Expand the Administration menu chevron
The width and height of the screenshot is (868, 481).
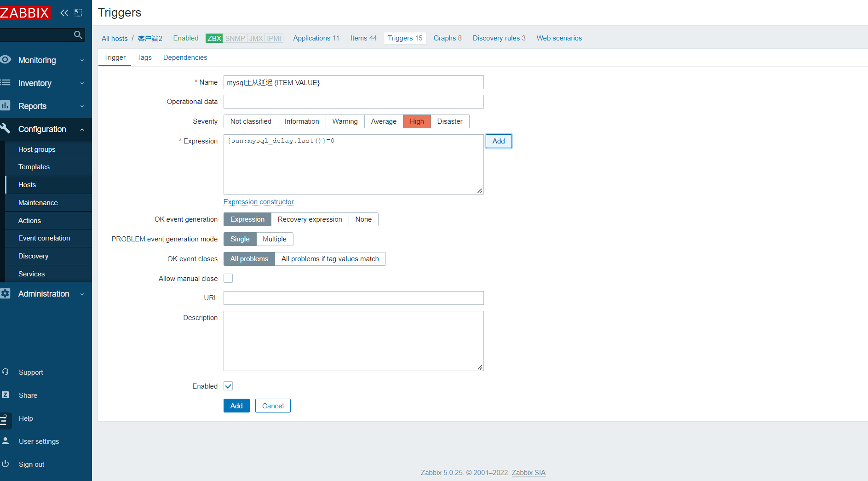82,294
